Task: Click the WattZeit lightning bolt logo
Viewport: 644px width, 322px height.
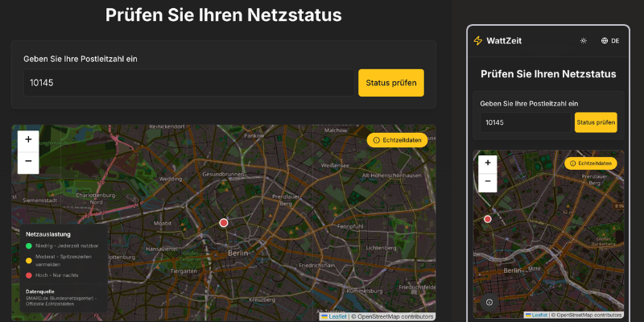Action: coord(477,41)
